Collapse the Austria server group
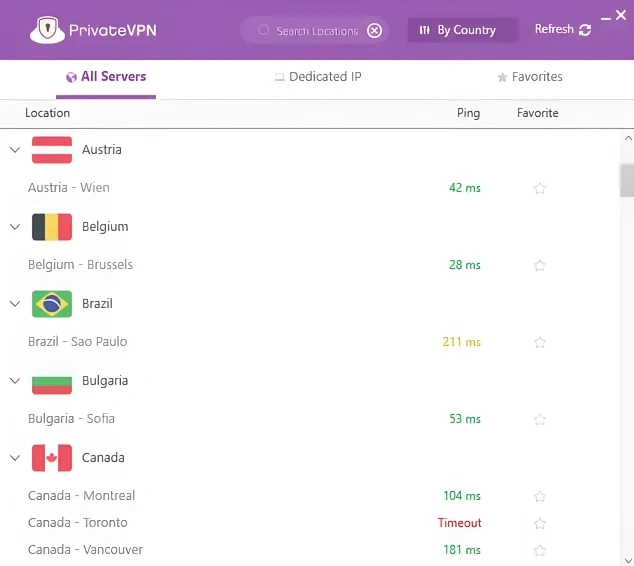The width and height of the screenshot is (634, 566). (15, 150)
